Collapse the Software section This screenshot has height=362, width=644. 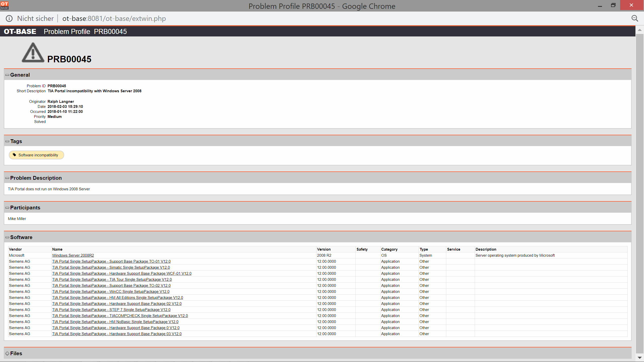7,237
